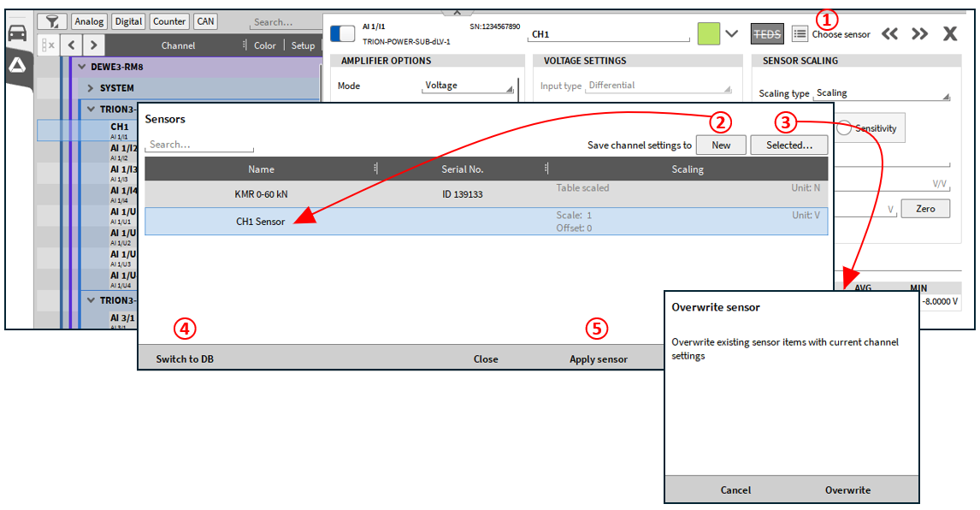
Task: Click the Choose sensor list icon
Action: pyautogui.click(x=800, y=34)
